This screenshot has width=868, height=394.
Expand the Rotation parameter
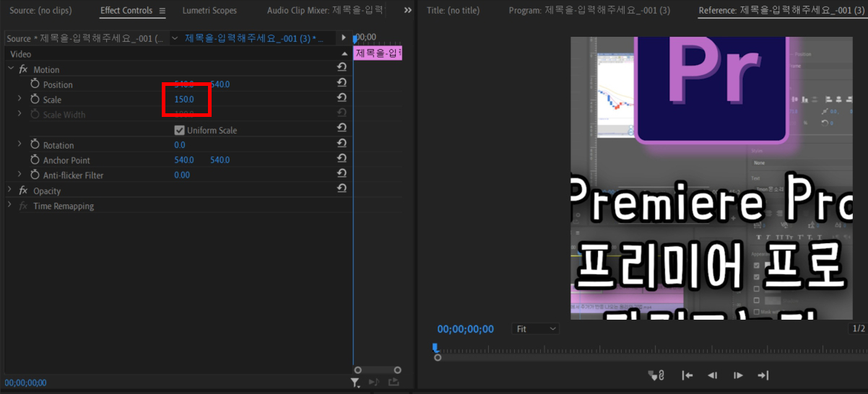pos(20,144)
